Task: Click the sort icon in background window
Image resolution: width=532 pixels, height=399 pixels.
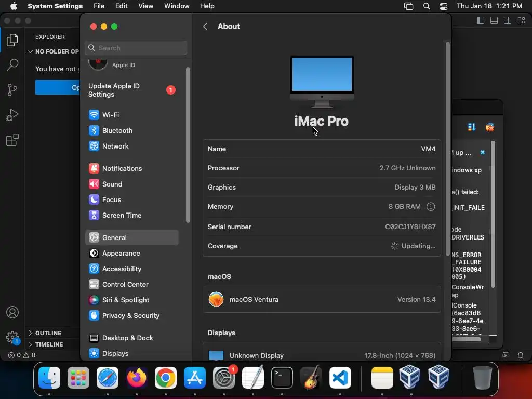Action: 472,127
